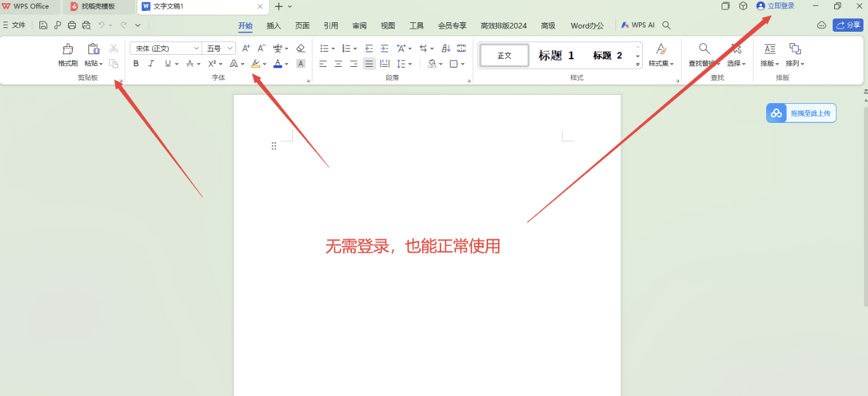This screenshot has width=868, height=396.
Task: Select the Format Painter (格式刷) tool
Action: point(67,55)
